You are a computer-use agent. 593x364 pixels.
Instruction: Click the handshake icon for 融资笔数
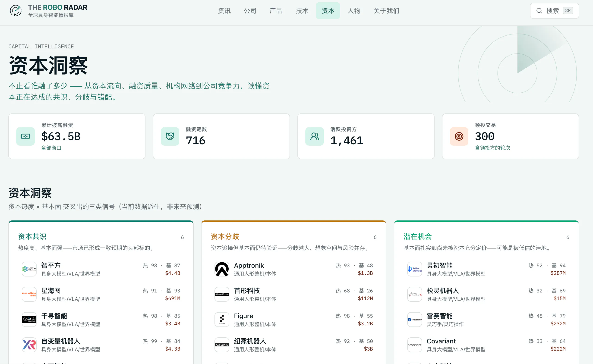pos(170,137)
